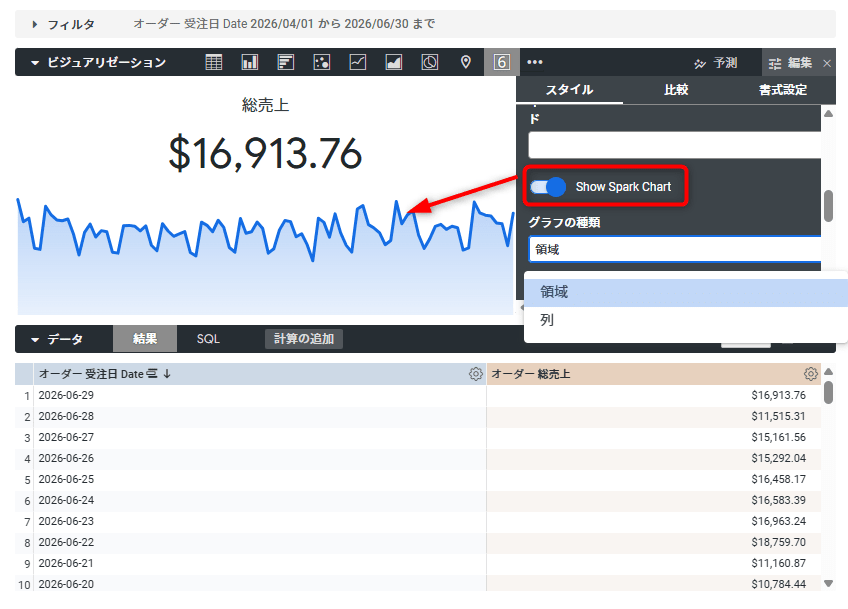Toggle the Show Spark Chart switch

click(548, 187)
